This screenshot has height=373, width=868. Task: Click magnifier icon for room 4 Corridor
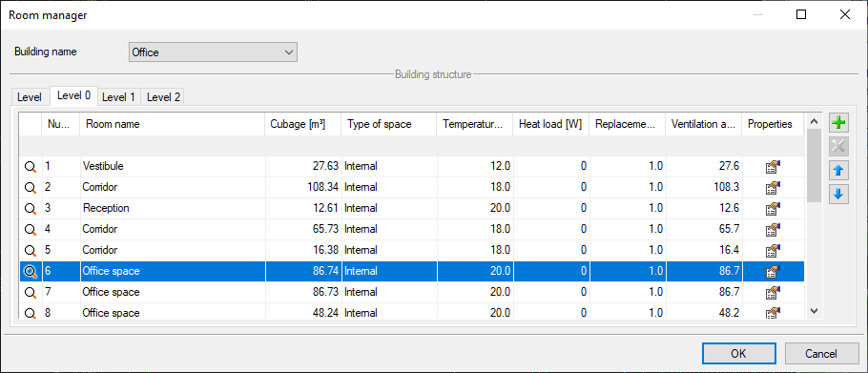coord(31,230)
